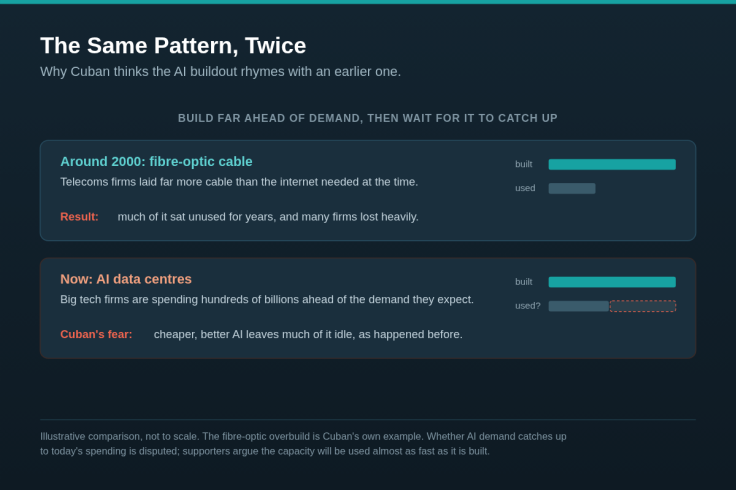Screen dimensions: 736x490
Task: Select the 'used?' label in AI card
Action: tap(528, 306)
